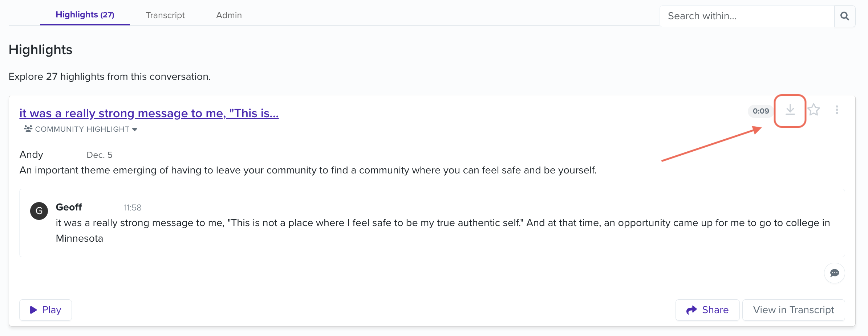Click the Share arrow icon
Screen dimensions: 868x336
pos(691,310)
